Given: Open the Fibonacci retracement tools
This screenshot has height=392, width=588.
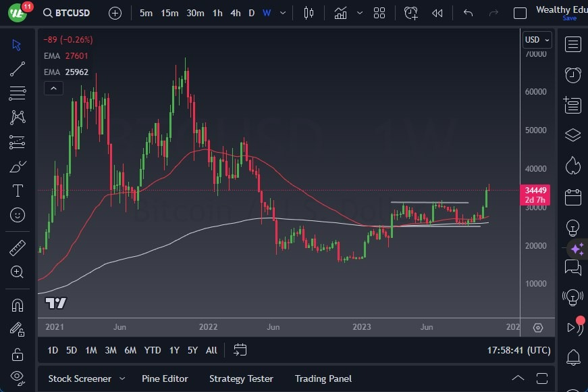Looking at the screenshot, I should (x=18, y=93).
